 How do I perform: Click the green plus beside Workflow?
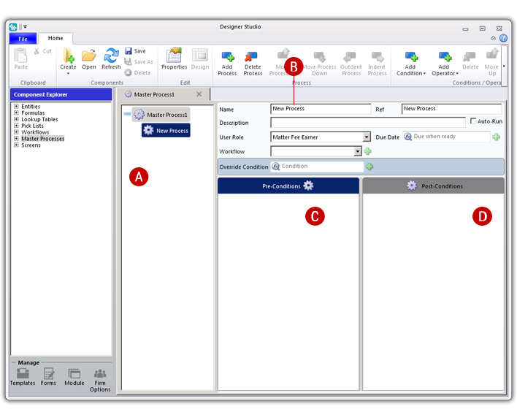368,151
